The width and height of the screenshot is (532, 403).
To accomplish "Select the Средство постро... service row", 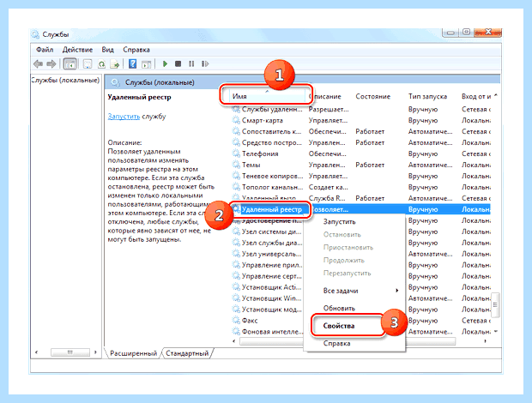I will coord(361,142).
